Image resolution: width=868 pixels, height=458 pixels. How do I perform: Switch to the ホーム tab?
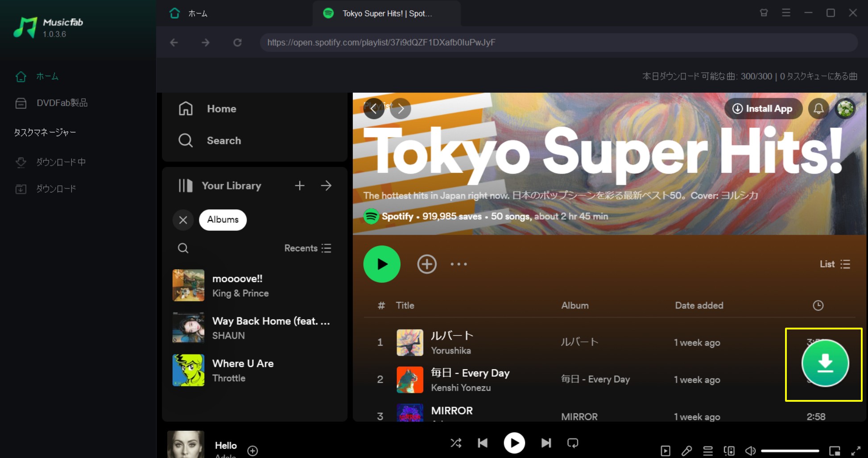[189, 13]
